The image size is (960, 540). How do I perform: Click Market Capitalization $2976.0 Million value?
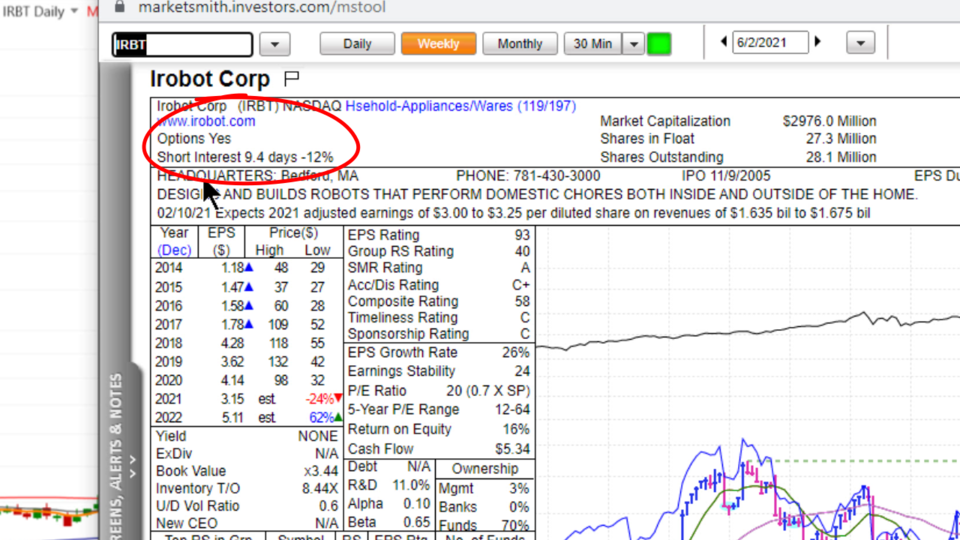pyautogui.click(x=830, y=121)
